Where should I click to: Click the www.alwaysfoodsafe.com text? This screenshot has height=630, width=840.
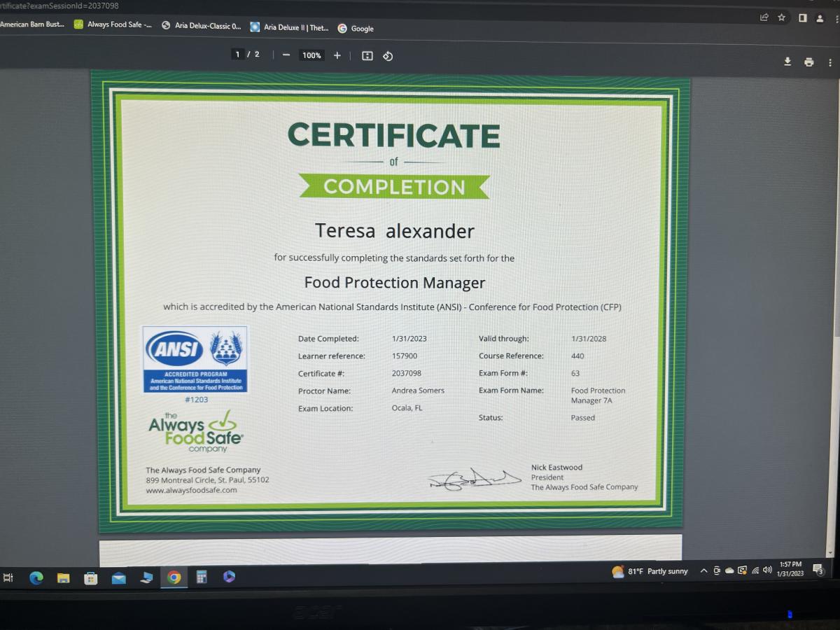tap(191, 490)
